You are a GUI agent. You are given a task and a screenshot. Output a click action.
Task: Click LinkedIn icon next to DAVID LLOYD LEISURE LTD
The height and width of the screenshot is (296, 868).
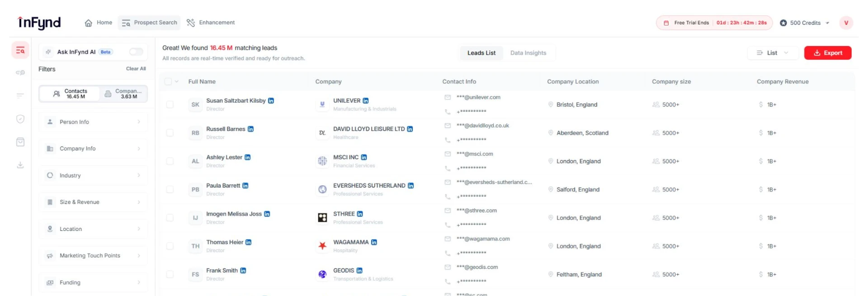point(410,129)
